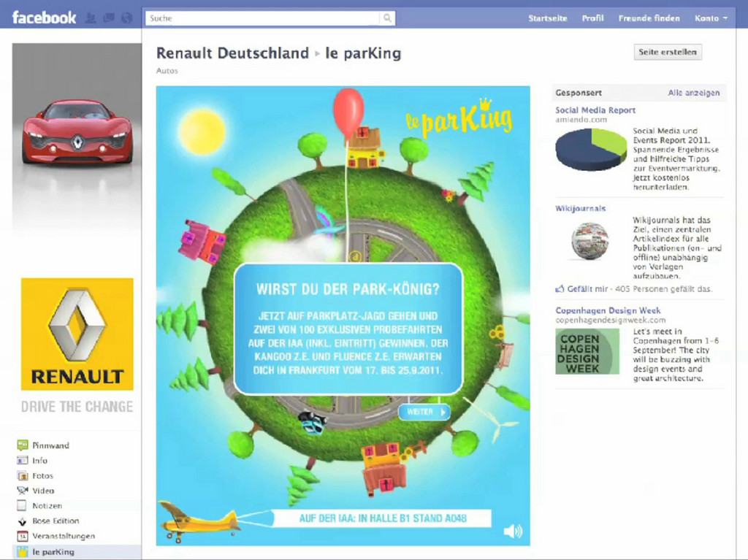
Task: Click the Fotos icon in sidebar
Action: click(23, 475)
